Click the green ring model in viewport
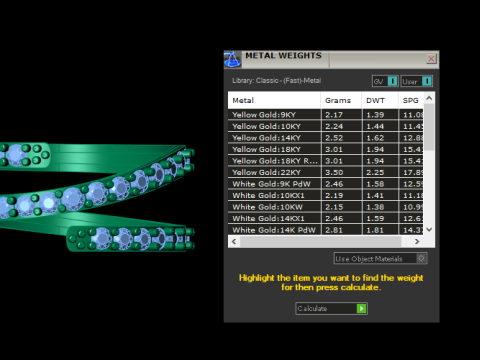 point(97,197)
